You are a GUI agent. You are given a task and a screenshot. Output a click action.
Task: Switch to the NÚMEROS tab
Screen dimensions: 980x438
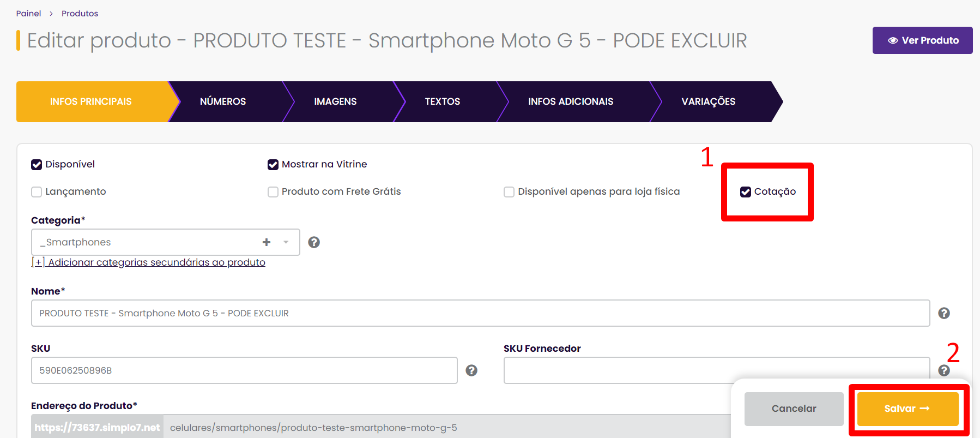coord(223,101)
